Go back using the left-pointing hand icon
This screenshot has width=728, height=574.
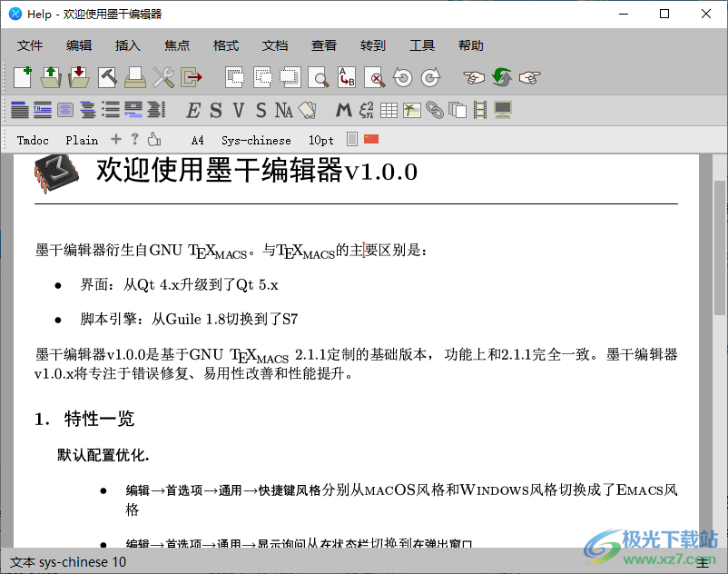coord(474,77)
